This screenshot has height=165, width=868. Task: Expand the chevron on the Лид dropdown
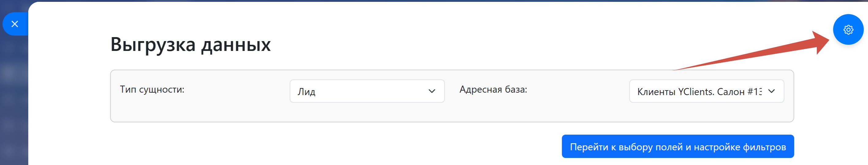[x=431, y=91]
